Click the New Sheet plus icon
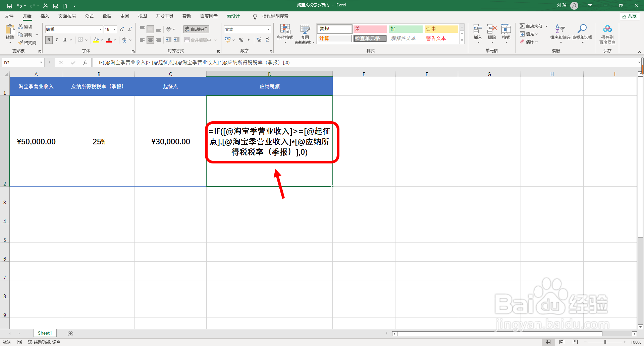The height and width of the screenshot is (346, 644). point(70,333)
